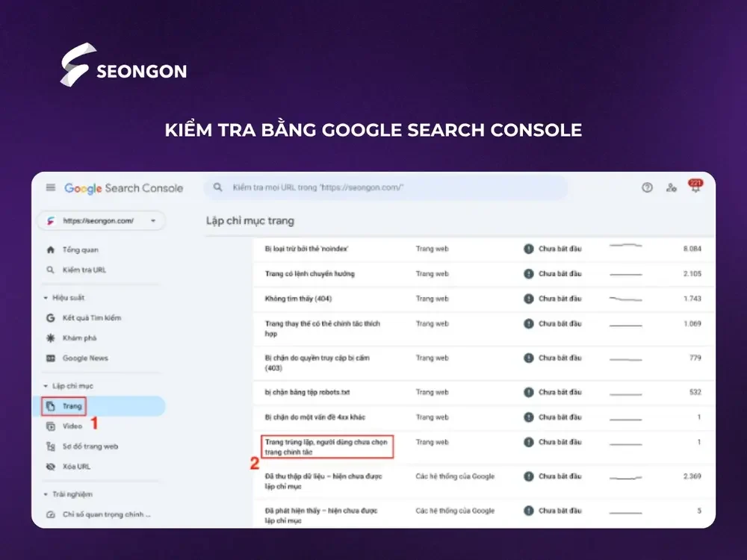Click Các hệ thống của Google in Đã thu thập row
The width and height of the screenshot is (747, 560).
tap(456, 476)
